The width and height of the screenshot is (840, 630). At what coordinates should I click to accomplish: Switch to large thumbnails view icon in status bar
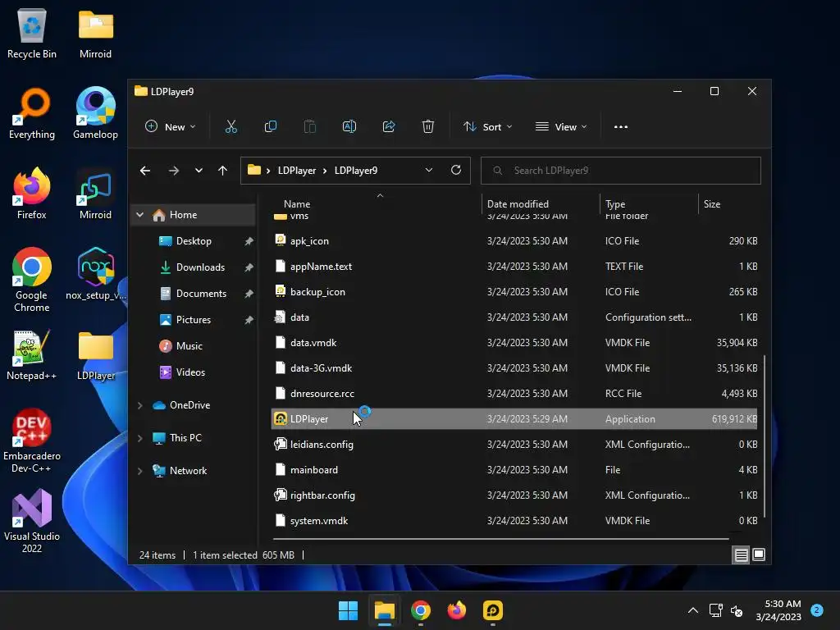point(759,555)
